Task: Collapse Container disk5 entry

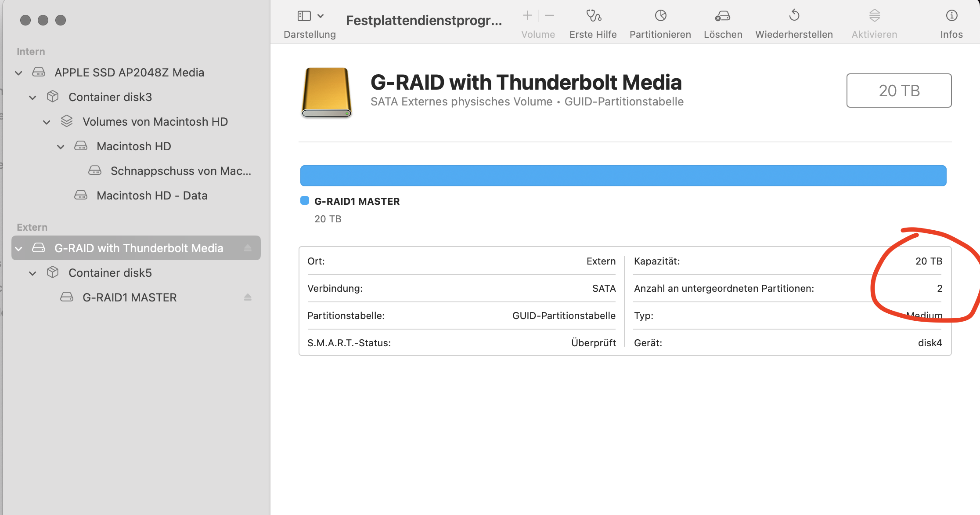Action: point(32,273)
